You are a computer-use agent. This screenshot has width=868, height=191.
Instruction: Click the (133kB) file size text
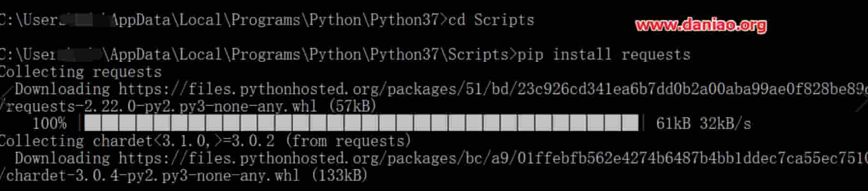tap(339, 175)
